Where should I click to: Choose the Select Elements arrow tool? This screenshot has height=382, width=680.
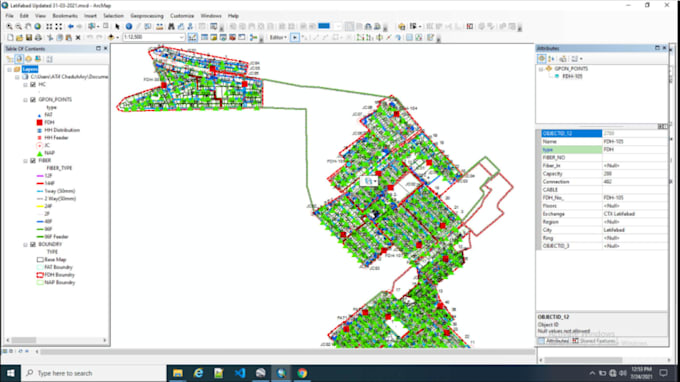point(117,26)
